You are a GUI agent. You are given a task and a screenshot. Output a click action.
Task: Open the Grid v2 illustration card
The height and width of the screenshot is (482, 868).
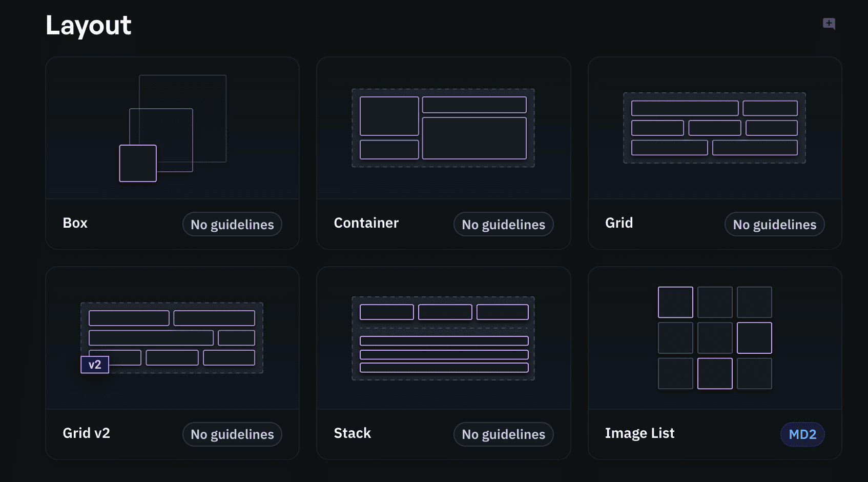(173, 338)
